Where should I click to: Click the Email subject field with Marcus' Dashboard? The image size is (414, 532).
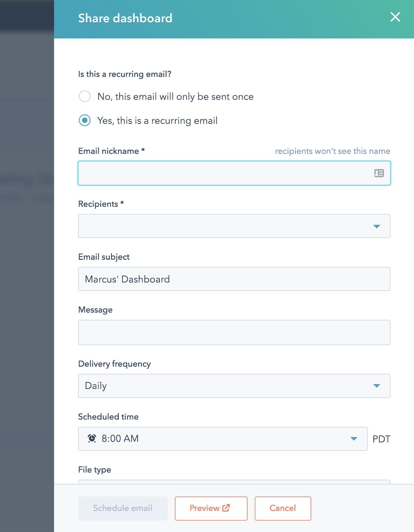point(234,279)
